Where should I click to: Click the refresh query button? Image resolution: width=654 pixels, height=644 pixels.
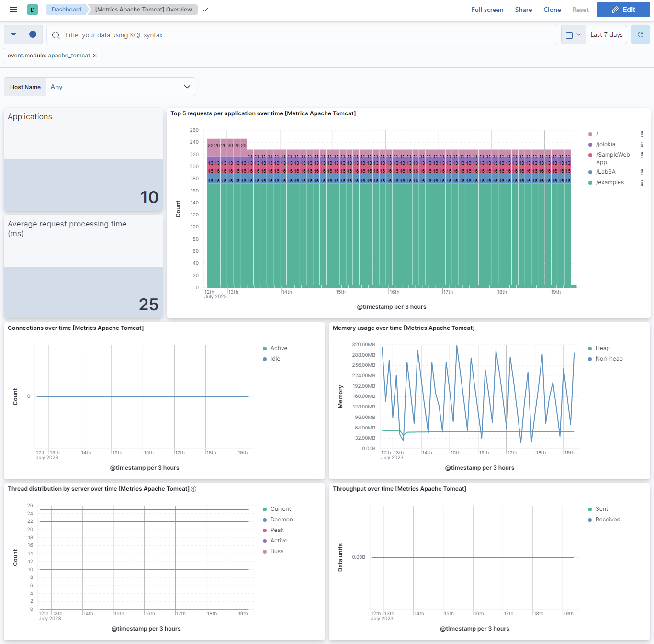(x=640, y=34)
